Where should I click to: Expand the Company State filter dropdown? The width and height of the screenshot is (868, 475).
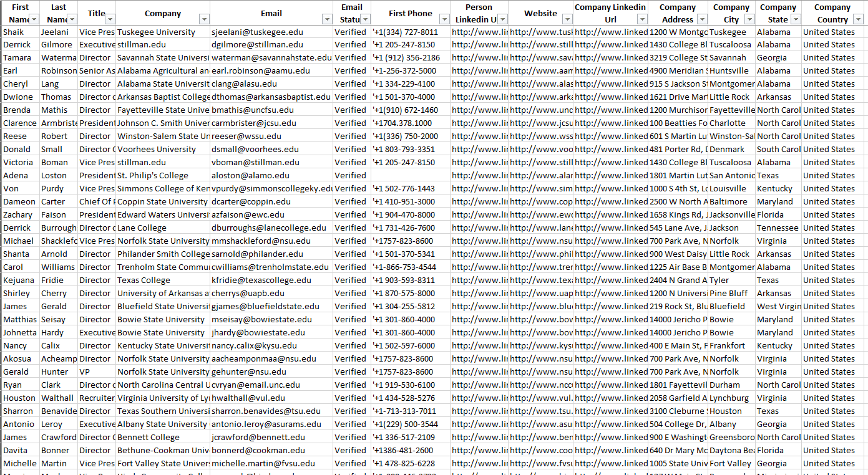pos(795,19)
